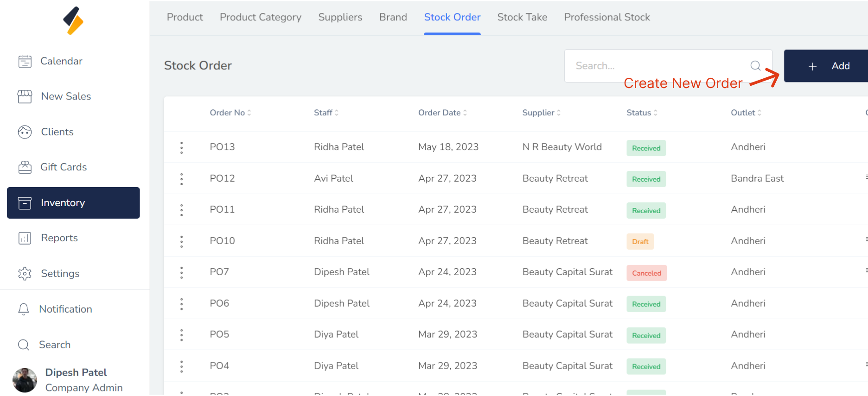Open Settings gear icon
The image size is (868, 396).
tap(25, 274)
